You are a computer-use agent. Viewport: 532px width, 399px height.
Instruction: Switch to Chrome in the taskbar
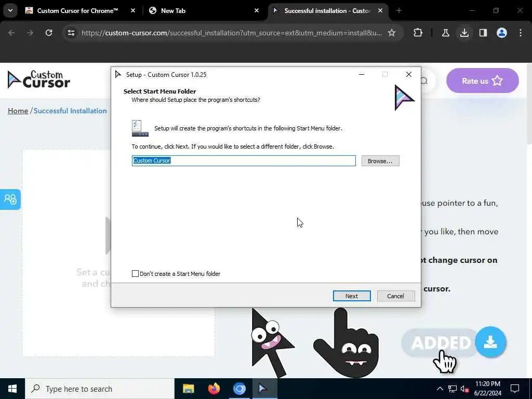pos(239,389)
